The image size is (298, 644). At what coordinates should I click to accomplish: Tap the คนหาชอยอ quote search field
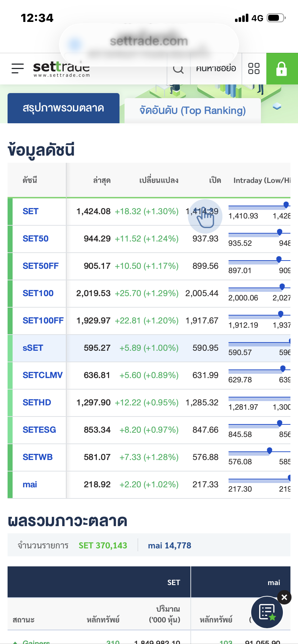(216, 69)
